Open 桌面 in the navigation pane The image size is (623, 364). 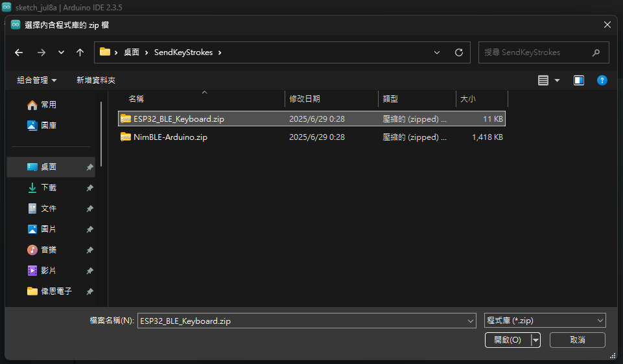51,167
